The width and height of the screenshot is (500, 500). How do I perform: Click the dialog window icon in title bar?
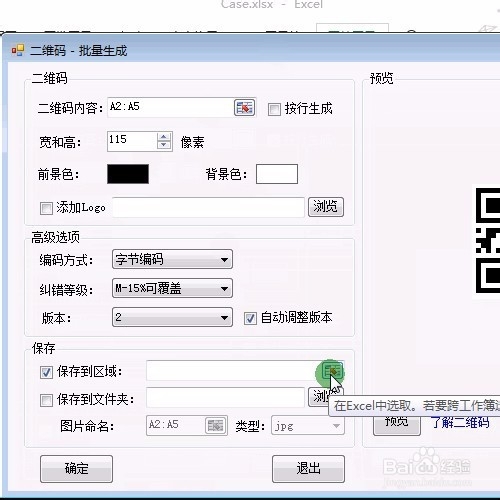(x=18, y=50)
